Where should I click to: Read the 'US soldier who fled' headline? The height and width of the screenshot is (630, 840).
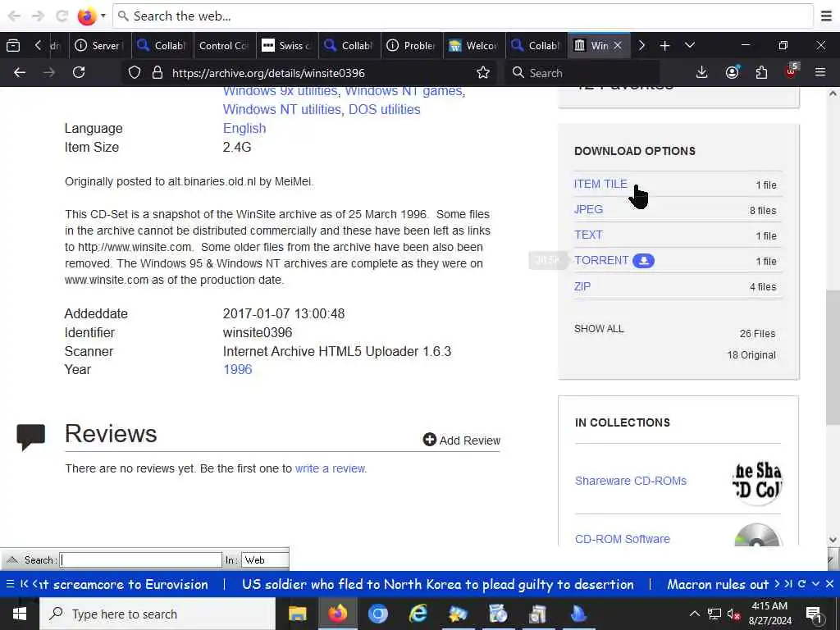438,584
